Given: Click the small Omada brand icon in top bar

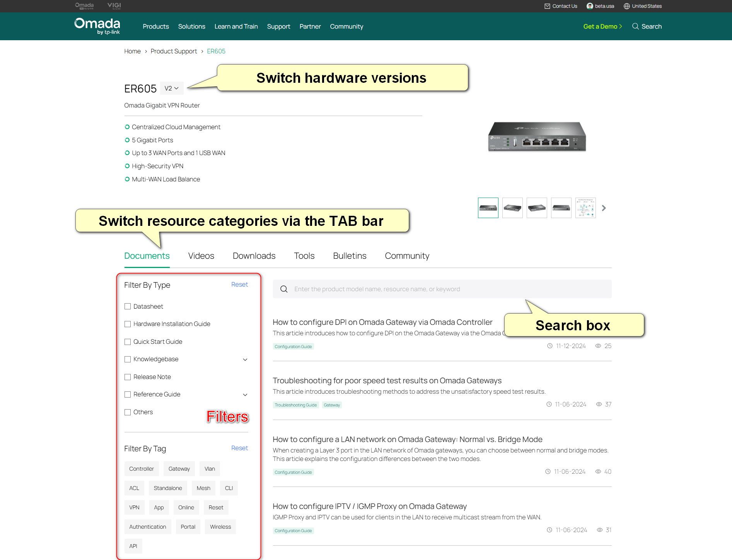Looking at the screenshot, I should pyautogui.click(x=84, y=6).
